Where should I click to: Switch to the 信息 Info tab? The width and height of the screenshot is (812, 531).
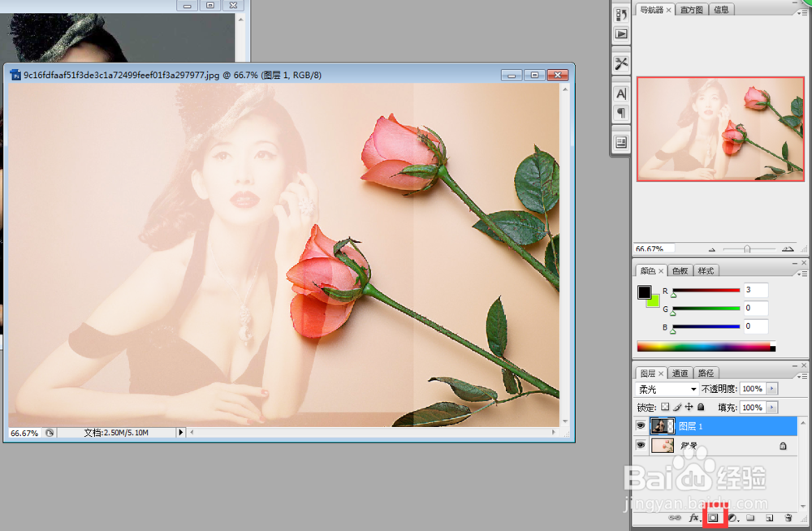tap(721, 10)
